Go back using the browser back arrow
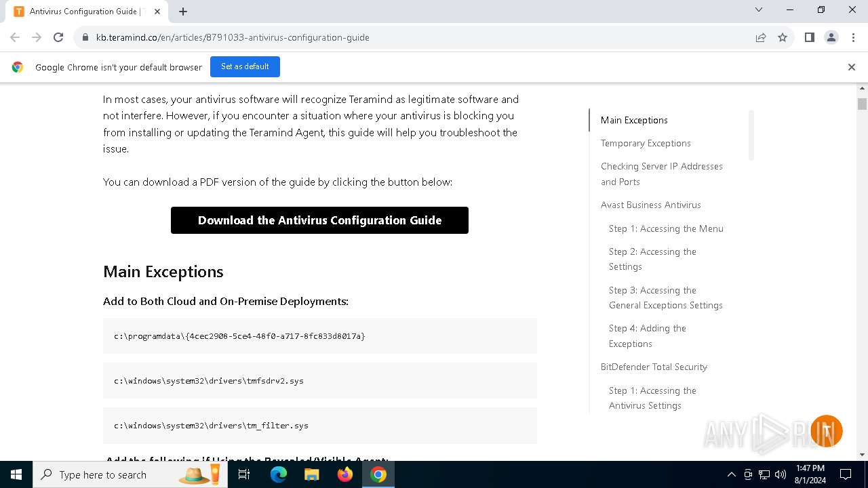The height and width of the screenshot is (488, 868). click(x=15, y=37)
